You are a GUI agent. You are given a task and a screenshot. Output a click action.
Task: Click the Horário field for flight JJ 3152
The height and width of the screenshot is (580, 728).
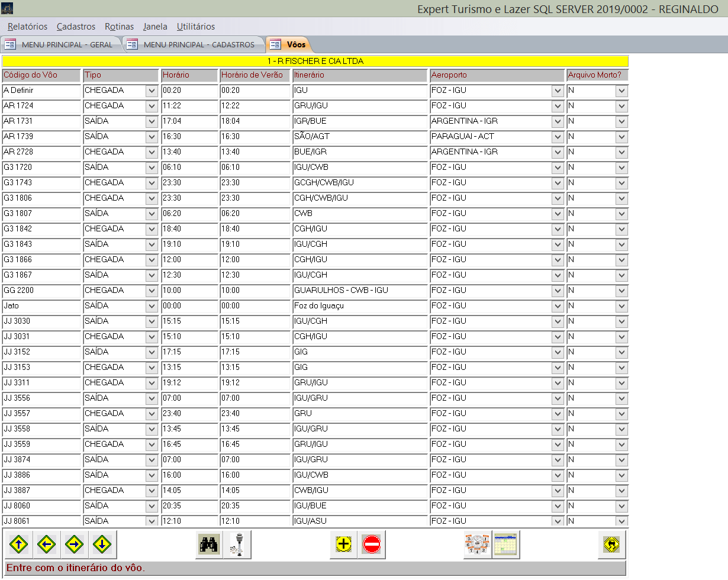[189, 352]
